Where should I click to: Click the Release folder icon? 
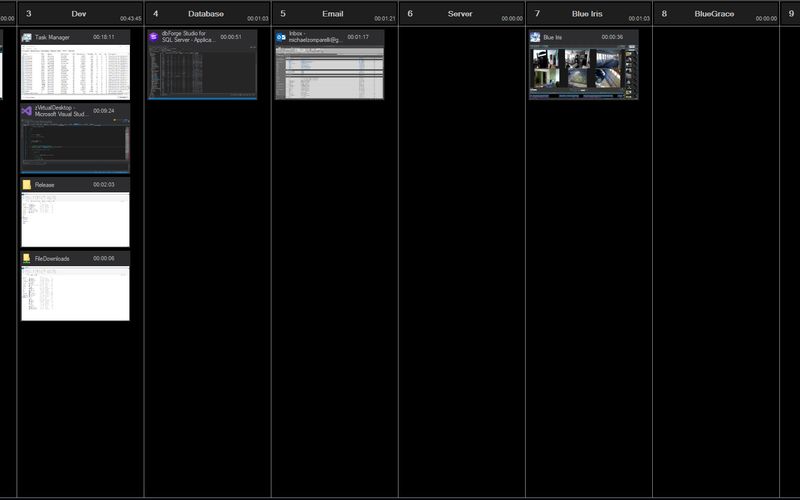27,185
